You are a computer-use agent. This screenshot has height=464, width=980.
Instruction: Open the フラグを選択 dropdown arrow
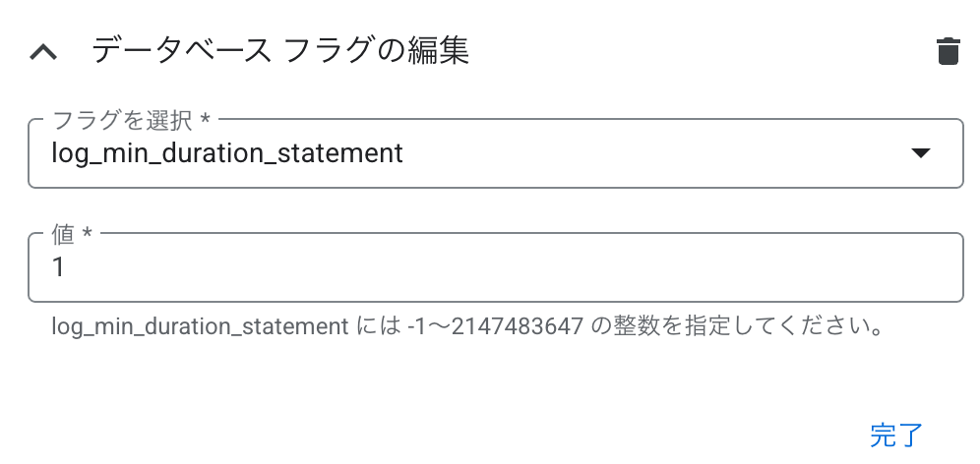coord(921,153)
